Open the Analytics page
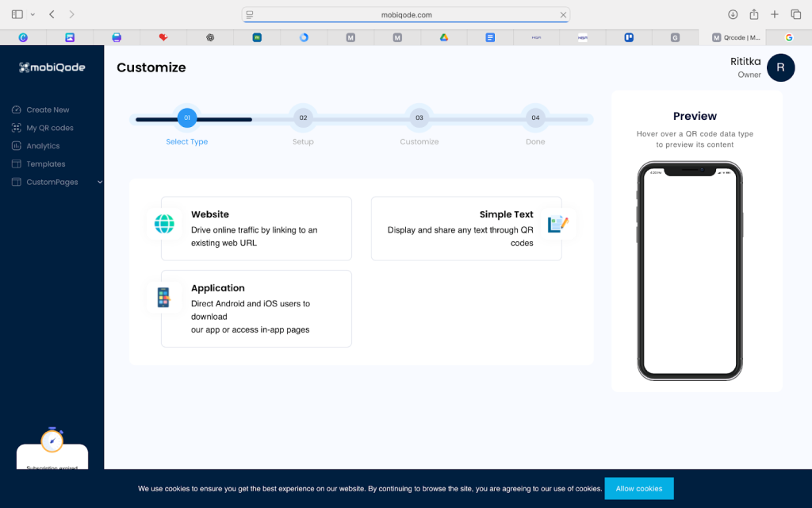 pos(43,146)
